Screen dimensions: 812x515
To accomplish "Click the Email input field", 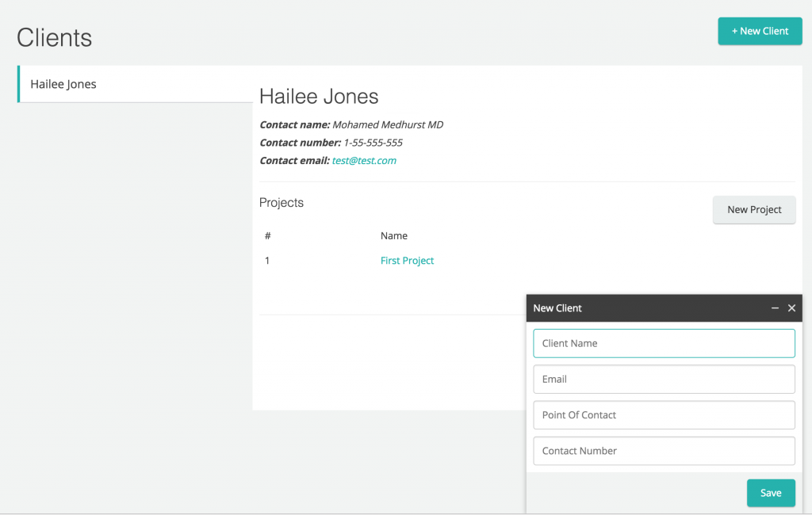I will click(663, 379).
